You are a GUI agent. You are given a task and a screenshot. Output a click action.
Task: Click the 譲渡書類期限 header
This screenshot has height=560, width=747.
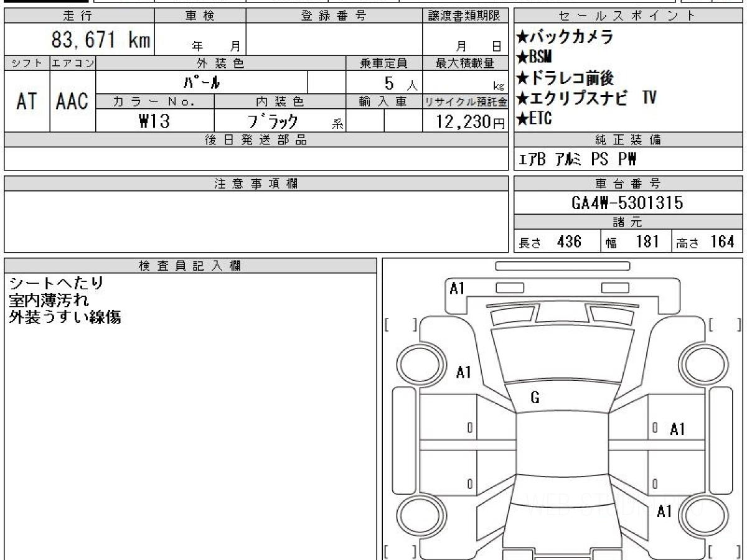pos(466,16)
